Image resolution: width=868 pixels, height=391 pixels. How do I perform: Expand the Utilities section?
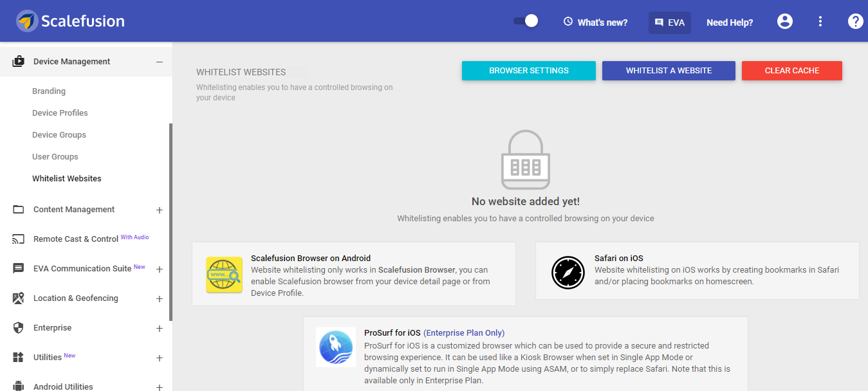[x=160, y=358]
